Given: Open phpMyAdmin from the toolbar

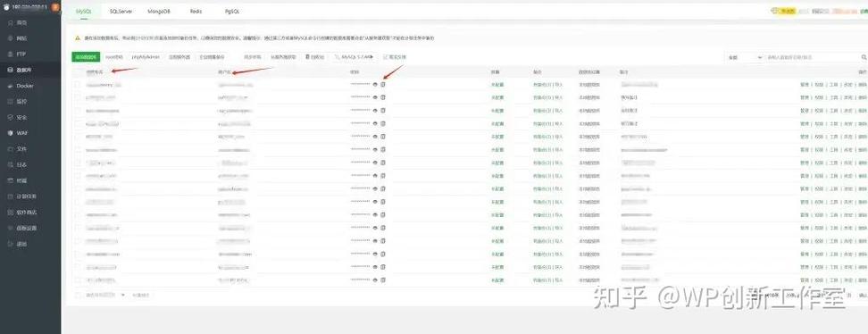Looking at the screenshot, I should tap(146, 57).
